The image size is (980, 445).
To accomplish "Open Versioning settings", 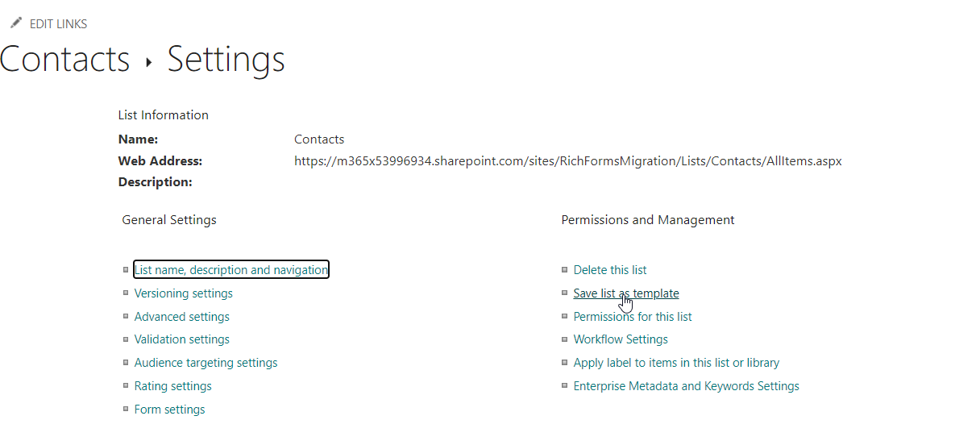I will (x=184, y=293).
